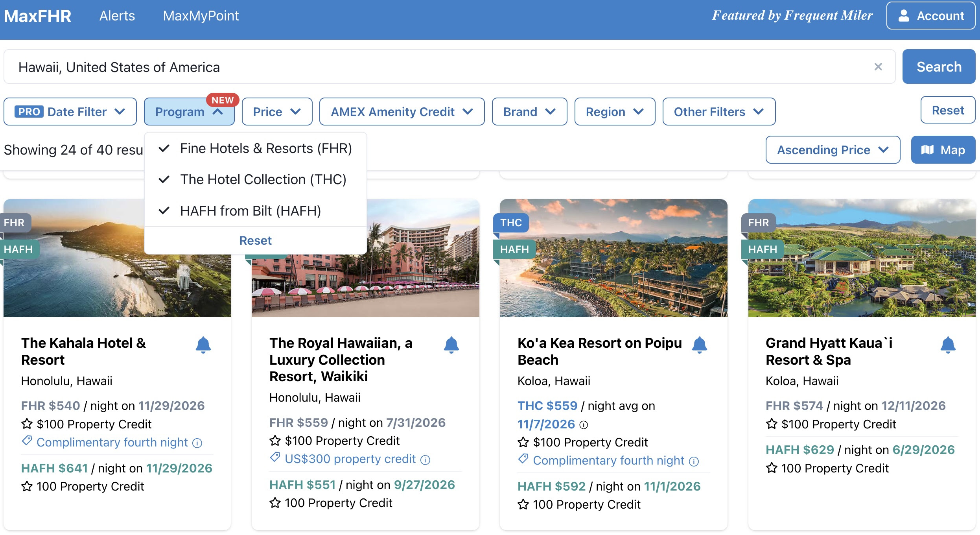The height and width of the screenshot is (535, 980).
Task: Click the bell alert for Kahala Hotel
Action: 203,345
